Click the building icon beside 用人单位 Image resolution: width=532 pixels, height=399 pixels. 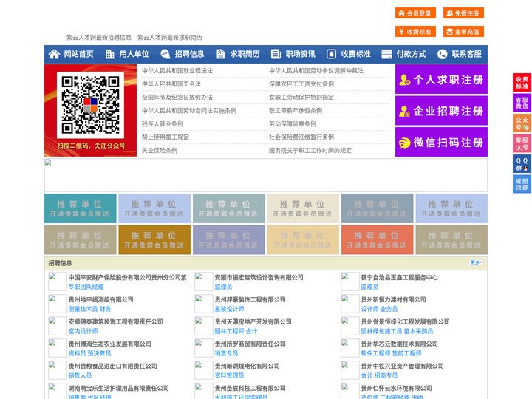(x=109, y=54)
